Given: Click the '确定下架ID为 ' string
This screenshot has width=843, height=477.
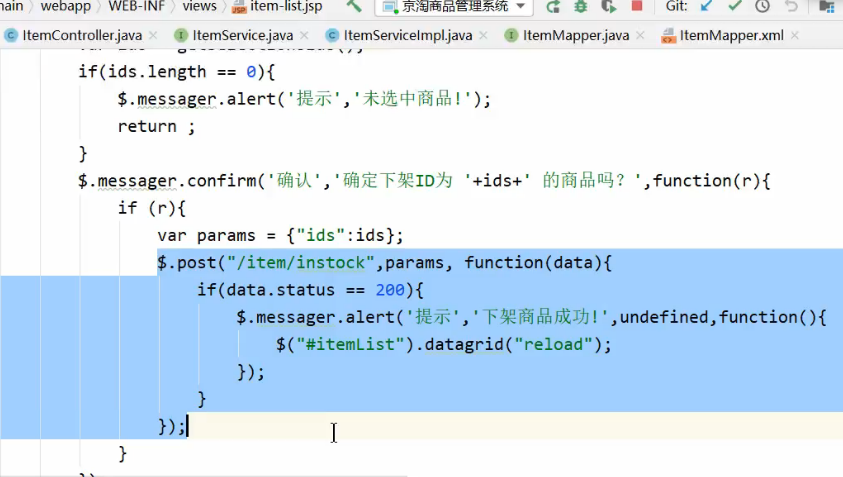Looking at the screenshot, I should click(406, 181).
